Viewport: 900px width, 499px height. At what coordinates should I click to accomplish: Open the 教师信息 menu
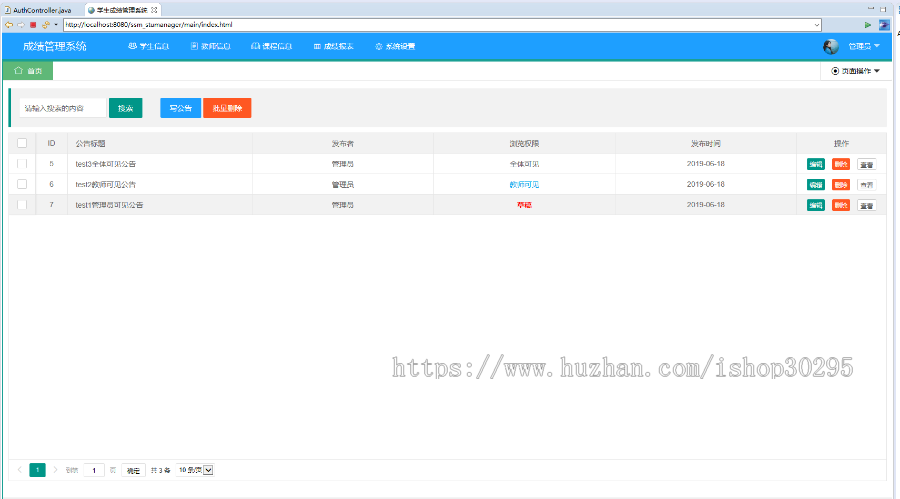[x=211, y=47]
